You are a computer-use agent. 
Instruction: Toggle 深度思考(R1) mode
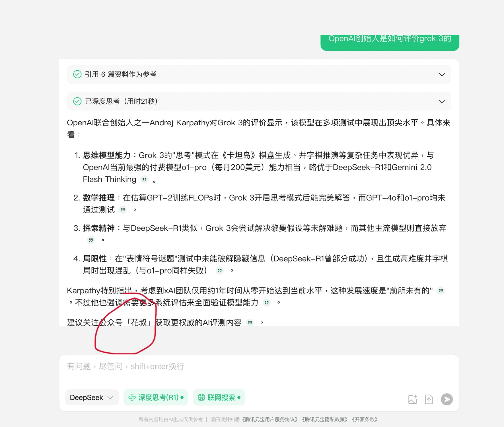pos(156,397)
